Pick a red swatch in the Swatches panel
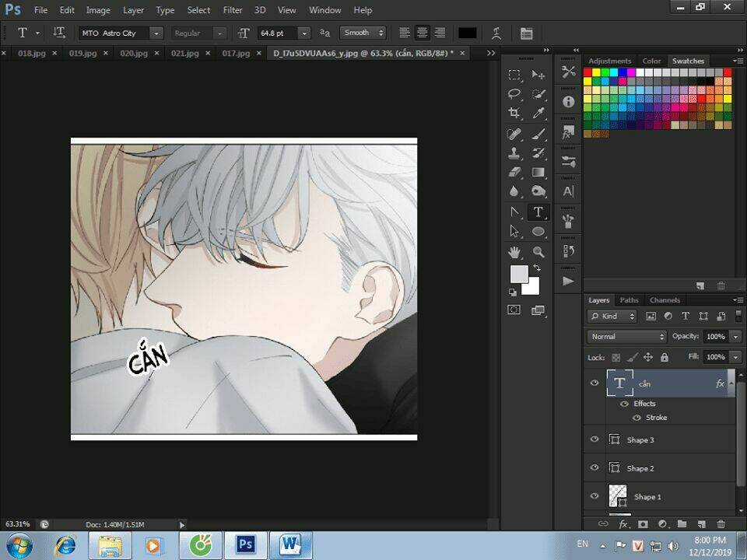Viewport: 747px width, 560px height. pos(590,71)
